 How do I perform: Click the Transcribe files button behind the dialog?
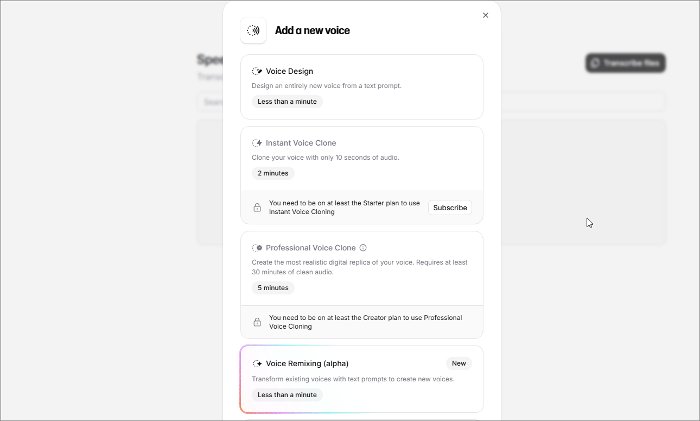click(625, 63)
